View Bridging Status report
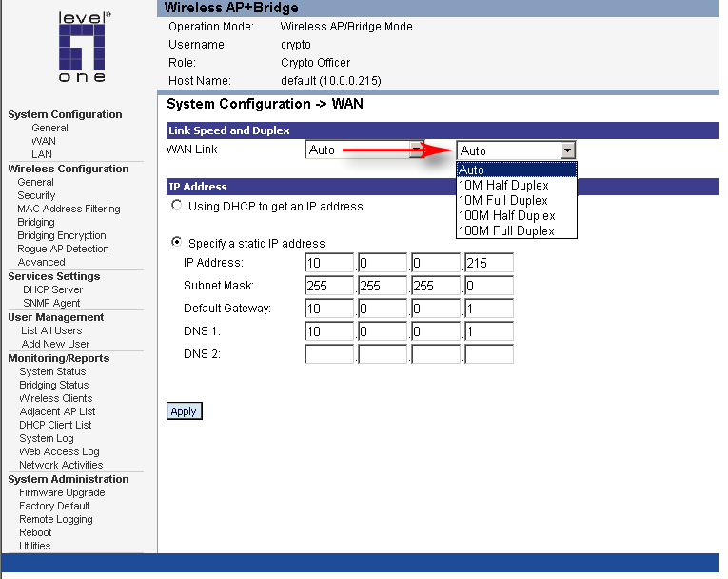This screenshot has width=728, height=579. coord(54,385)
